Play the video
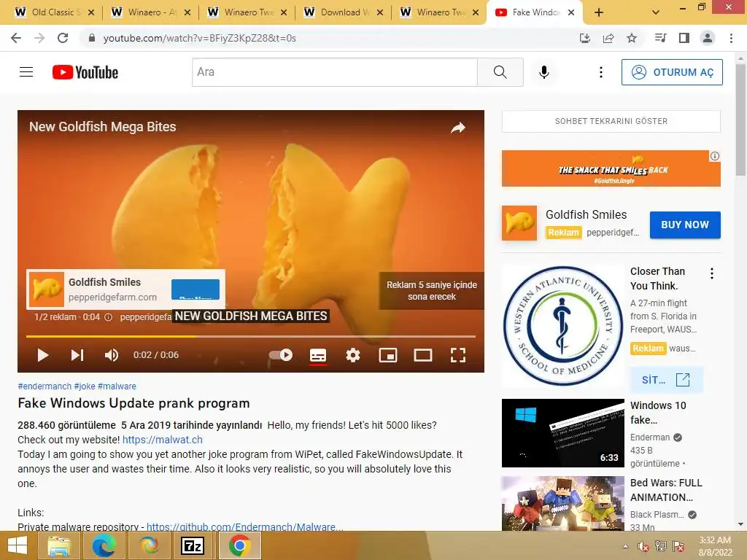Viewport: 747px width, 560px height. (x=43, y=355)
